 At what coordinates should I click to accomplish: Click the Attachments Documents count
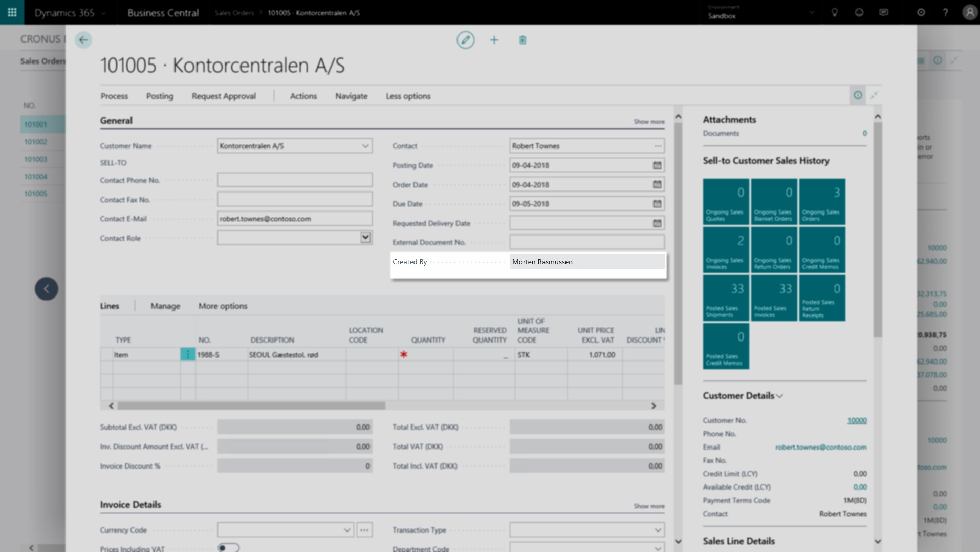coord(864,133)
